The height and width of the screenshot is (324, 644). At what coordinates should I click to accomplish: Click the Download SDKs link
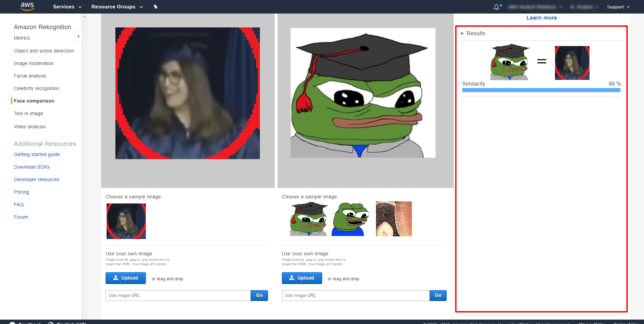coord(32,167)
